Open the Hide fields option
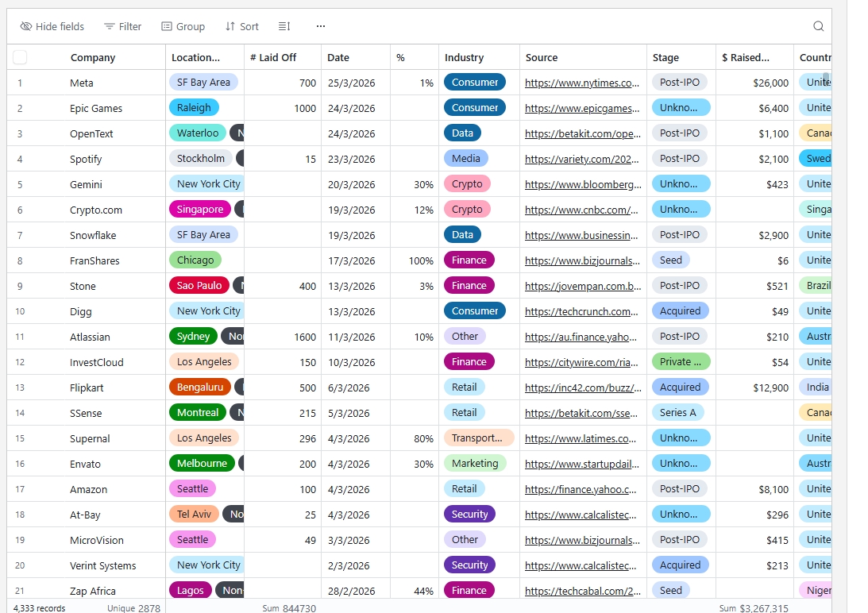This screenshot has width=868, height=613. (52, 26)
